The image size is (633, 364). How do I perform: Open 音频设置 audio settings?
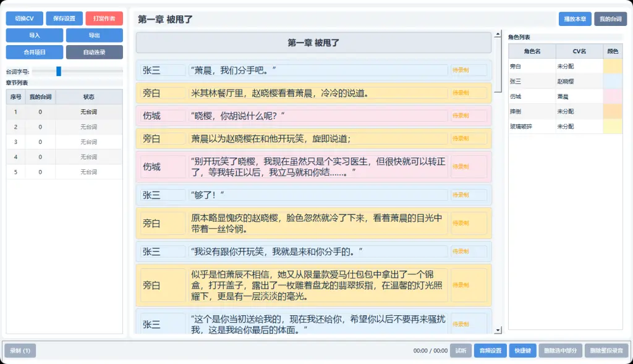[x=490, y=350]
